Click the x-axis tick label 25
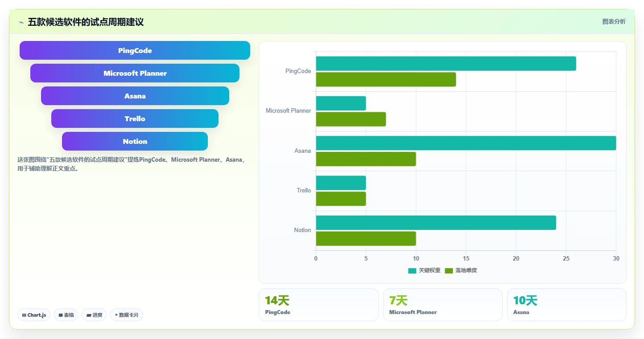644x339 pixels. tap(566, 258)
